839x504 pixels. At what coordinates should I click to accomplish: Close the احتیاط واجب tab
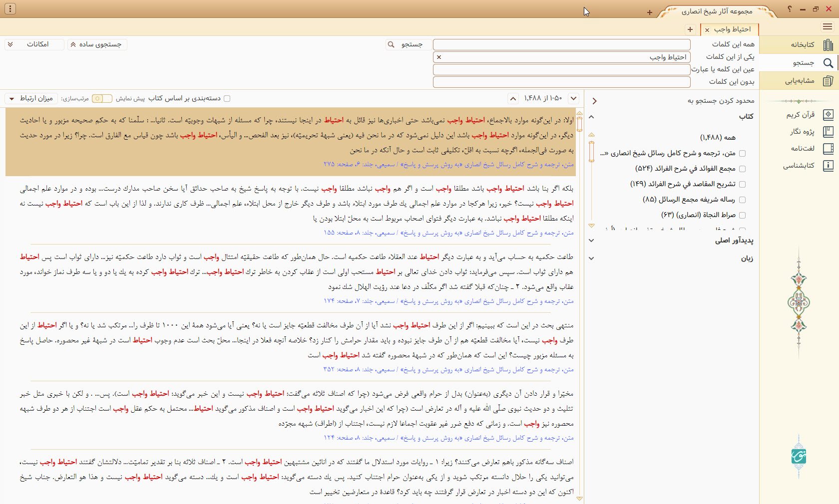707,30
